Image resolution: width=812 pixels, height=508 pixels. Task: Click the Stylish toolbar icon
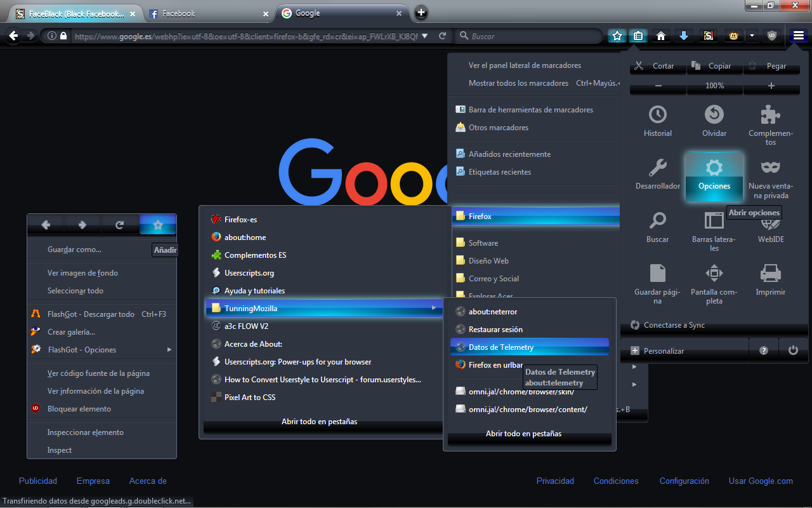click(x=709, y=36)
